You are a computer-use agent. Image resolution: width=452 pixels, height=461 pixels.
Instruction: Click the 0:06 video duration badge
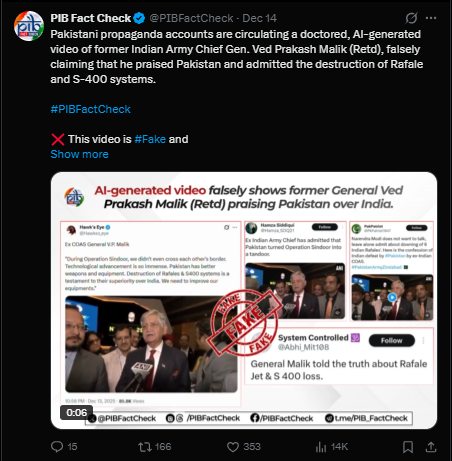tap(76, 413)
